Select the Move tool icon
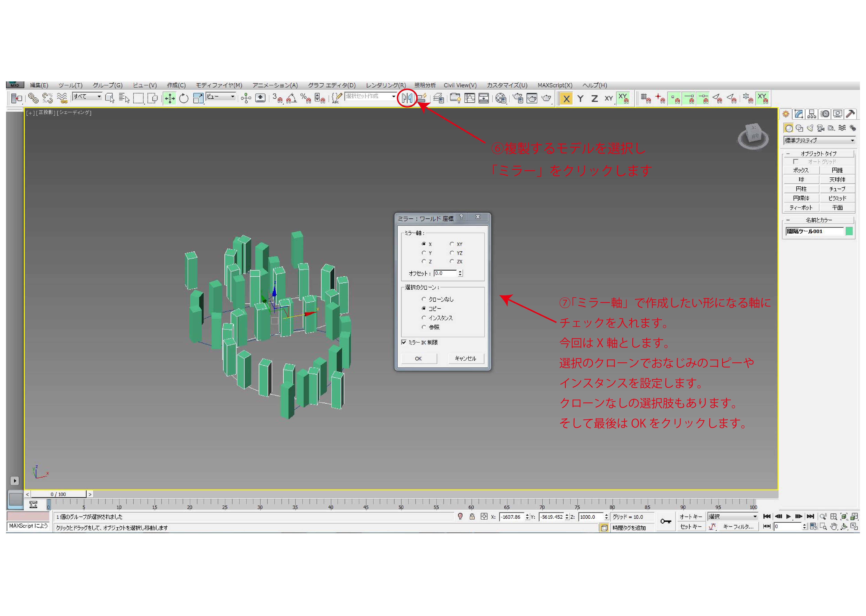This screenshot has height=616, width=866. [170, 99]
